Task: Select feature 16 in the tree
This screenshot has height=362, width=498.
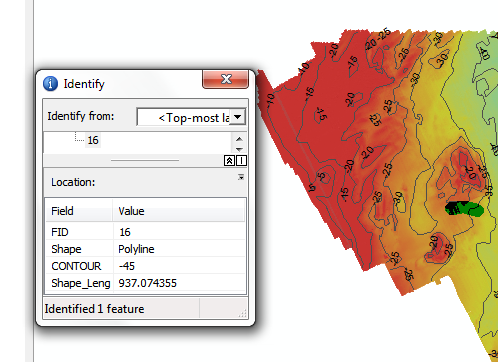Action: (93, 140)
